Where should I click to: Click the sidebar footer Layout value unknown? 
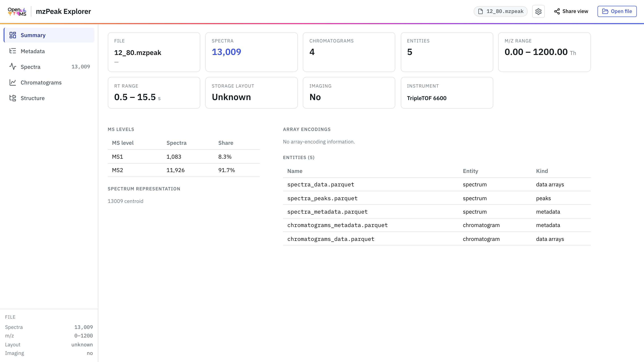point(82,345)
